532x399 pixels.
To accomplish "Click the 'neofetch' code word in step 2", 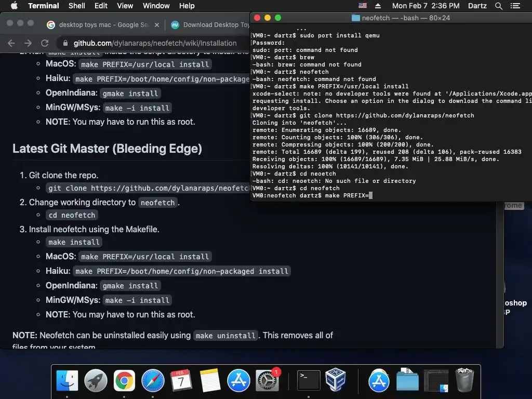I will pyautogui.click(x=157, y=203).
